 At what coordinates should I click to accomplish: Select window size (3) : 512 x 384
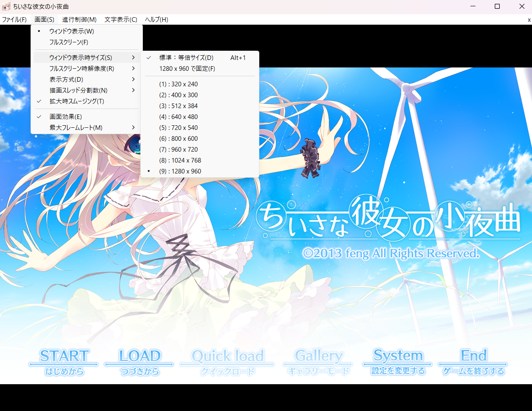[200, 106]
